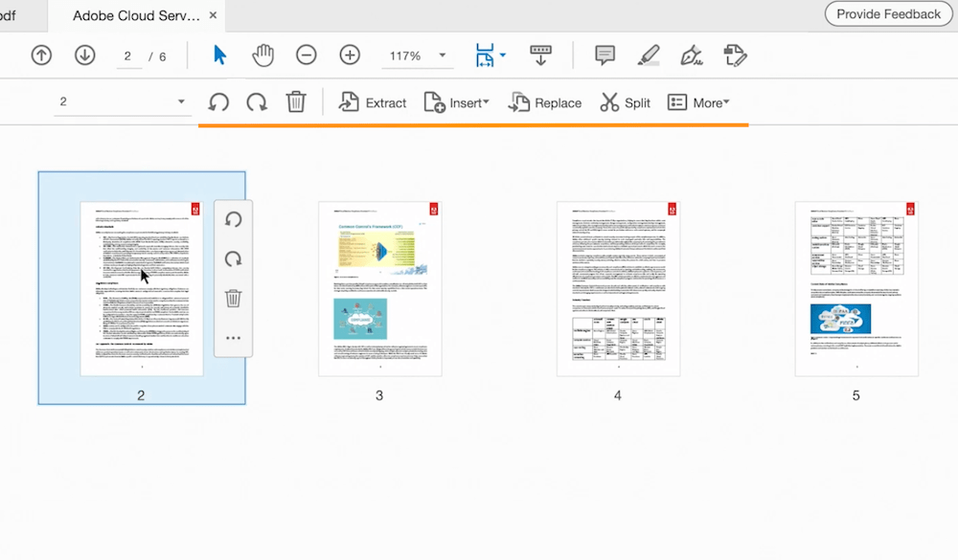The width and height of the screenshot is (958, 560).
Task: Navigate to next page with down arrow icon
Action: (x=84, y=55)
